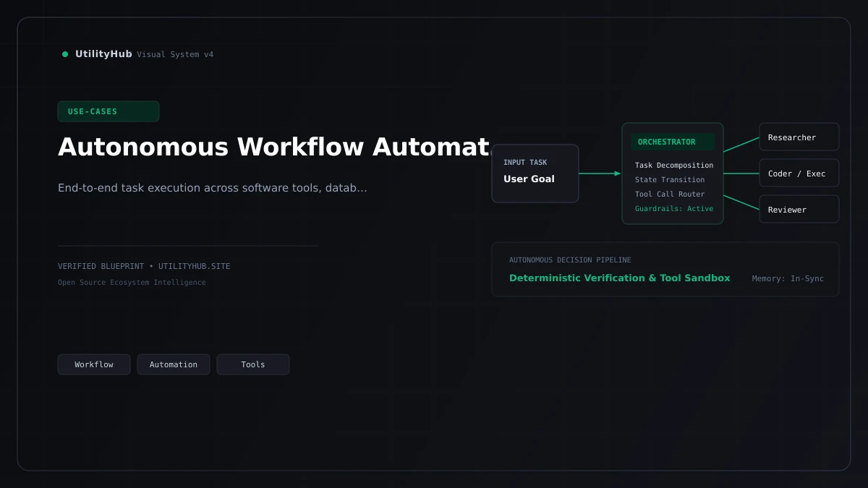Click the UtilityHub brand name

coord(103,54)
